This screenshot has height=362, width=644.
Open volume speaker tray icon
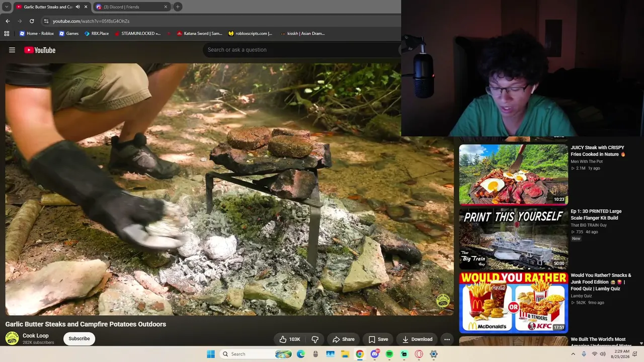[603, 354]
